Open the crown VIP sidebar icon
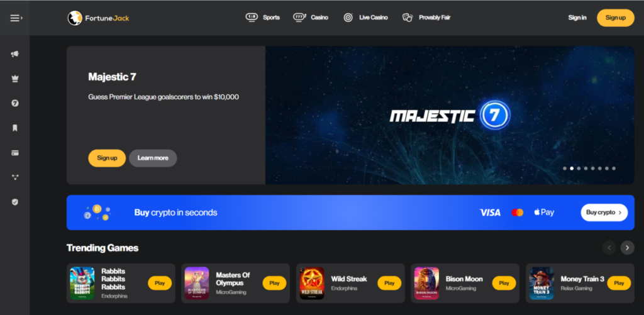The image size is (644, 315). (15, 79)
